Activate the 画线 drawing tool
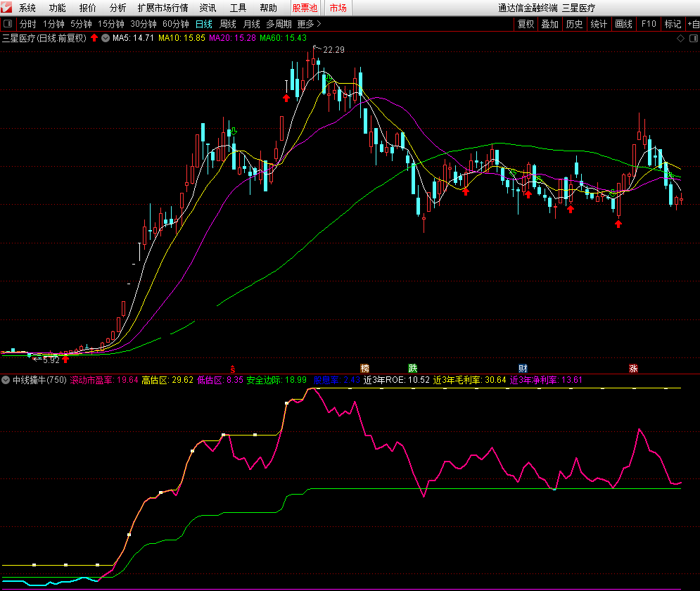The height and width of the screenshot is (591, 700). click(623, 24)
